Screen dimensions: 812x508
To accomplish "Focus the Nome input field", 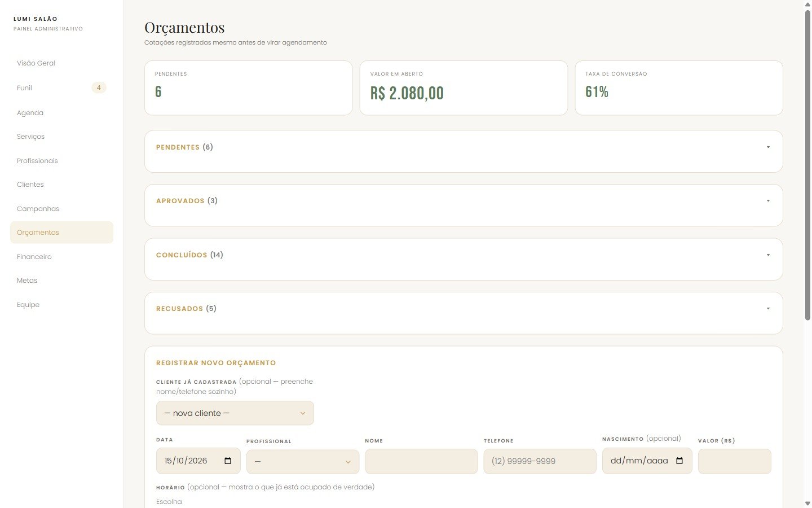I will coord(421,462).
